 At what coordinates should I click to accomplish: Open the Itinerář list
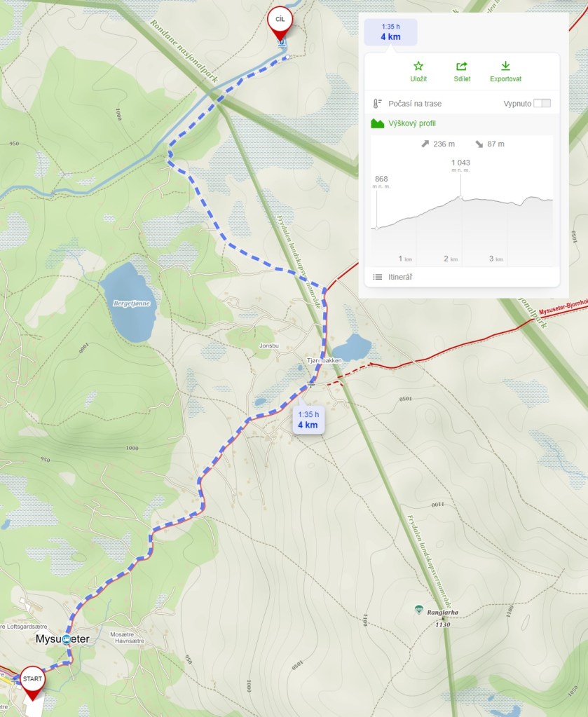pos(462,277)
